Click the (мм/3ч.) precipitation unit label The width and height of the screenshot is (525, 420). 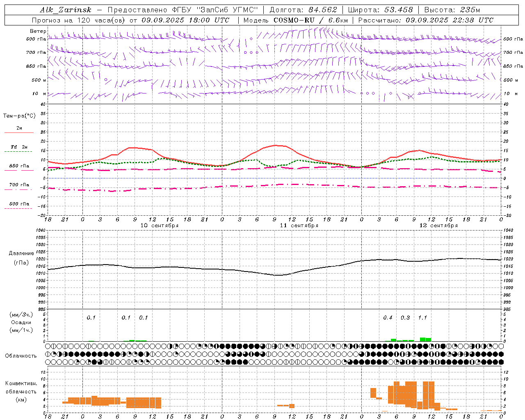pyautogui.click(x=21, y=315)
